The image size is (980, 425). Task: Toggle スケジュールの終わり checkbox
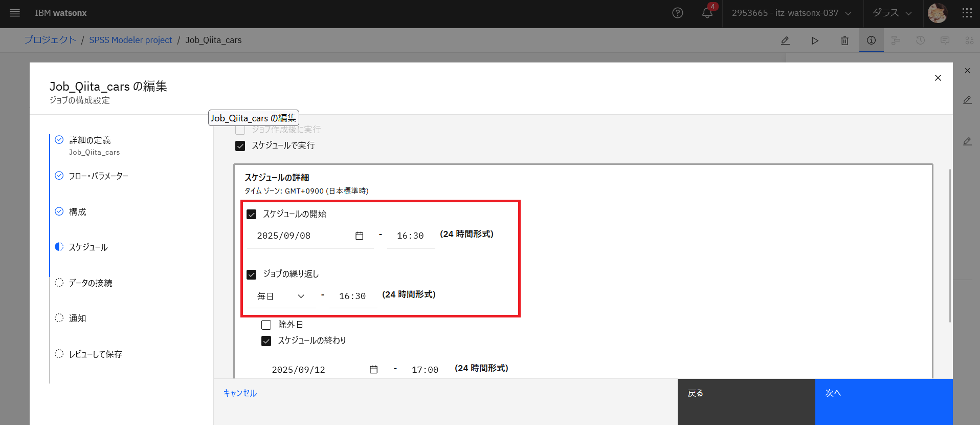click(266, 341)
